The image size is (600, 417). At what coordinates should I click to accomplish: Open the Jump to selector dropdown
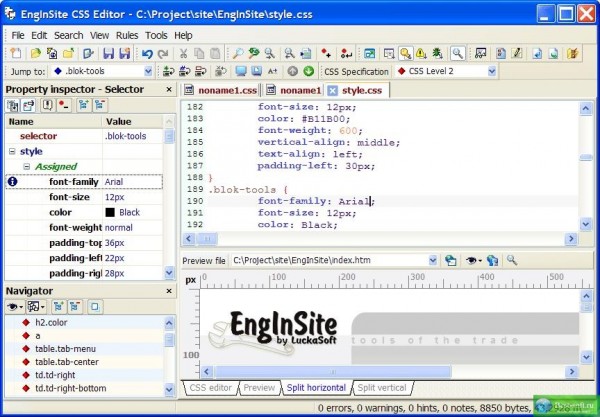(150, 72)
